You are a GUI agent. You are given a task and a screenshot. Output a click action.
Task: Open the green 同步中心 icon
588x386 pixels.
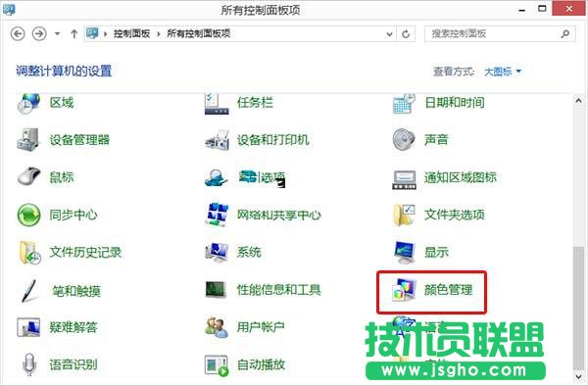(x=28, y=215)
